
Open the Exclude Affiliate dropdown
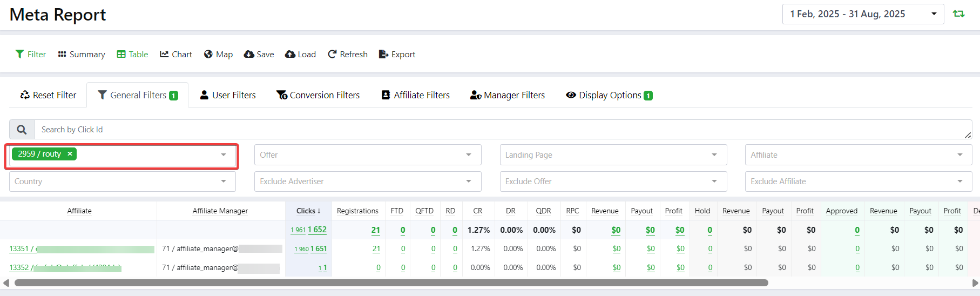coord(858,181)
